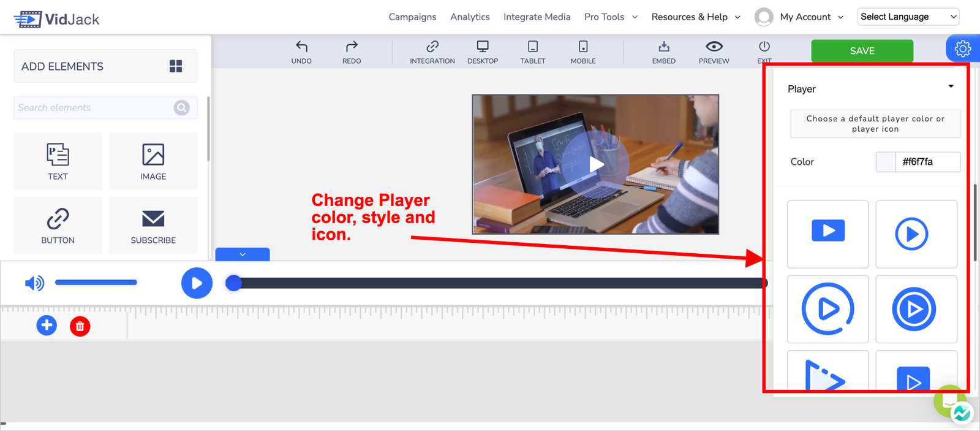
Task: Add a Text element
Action: pyautogui.click(x=58, y=161)
